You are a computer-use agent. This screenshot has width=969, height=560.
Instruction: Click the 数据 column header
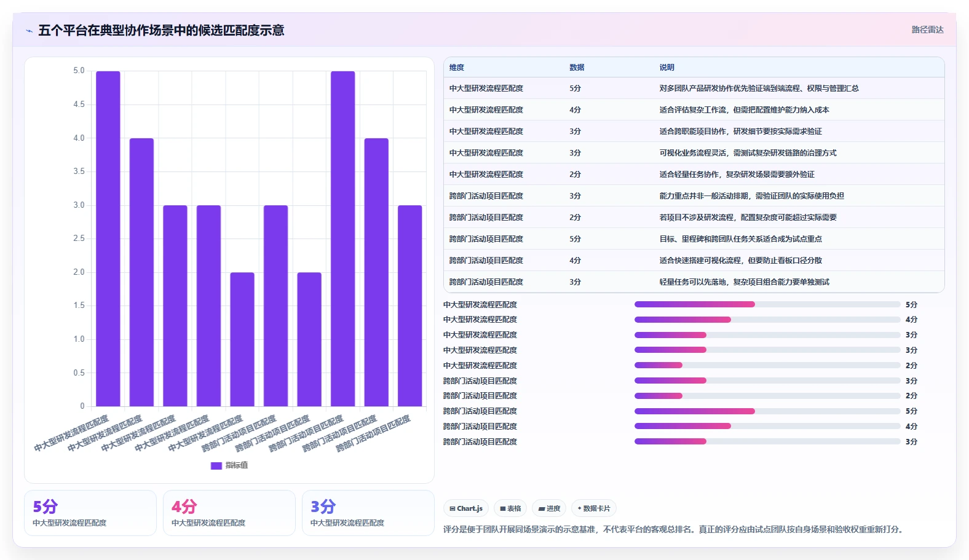pyautogui.click(x=577, y=68)
